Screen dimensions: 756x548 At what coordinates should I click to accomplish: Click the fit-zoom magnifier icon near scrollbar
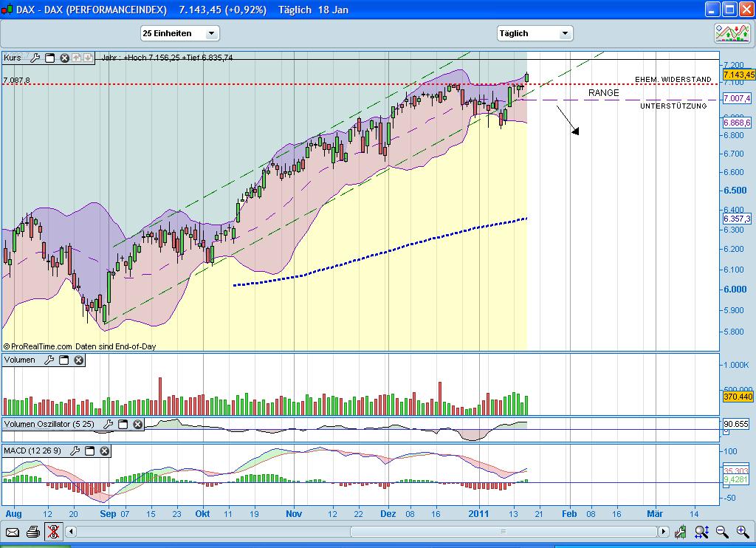[x=701, y=532]
